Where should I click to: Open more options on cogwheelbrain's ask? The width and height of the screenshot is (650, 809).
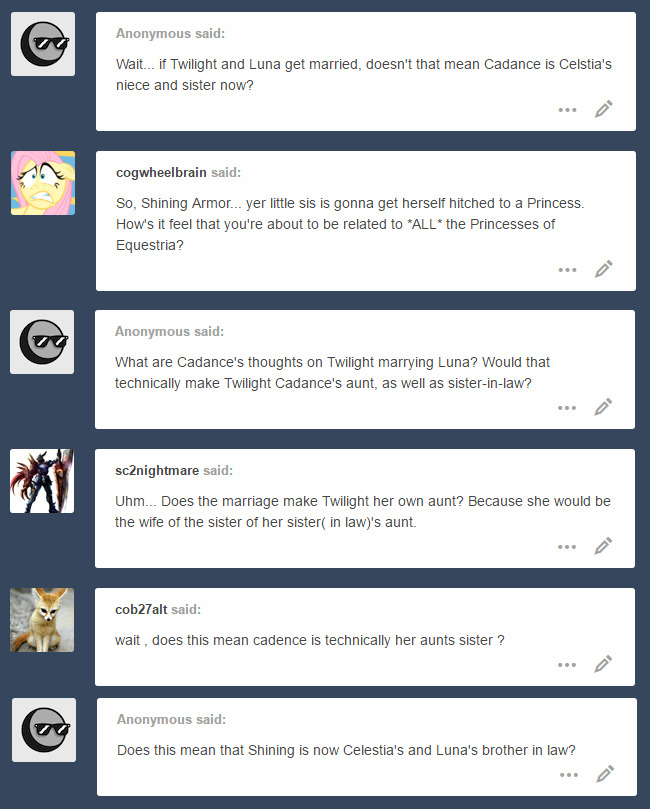tap(567, 270)
